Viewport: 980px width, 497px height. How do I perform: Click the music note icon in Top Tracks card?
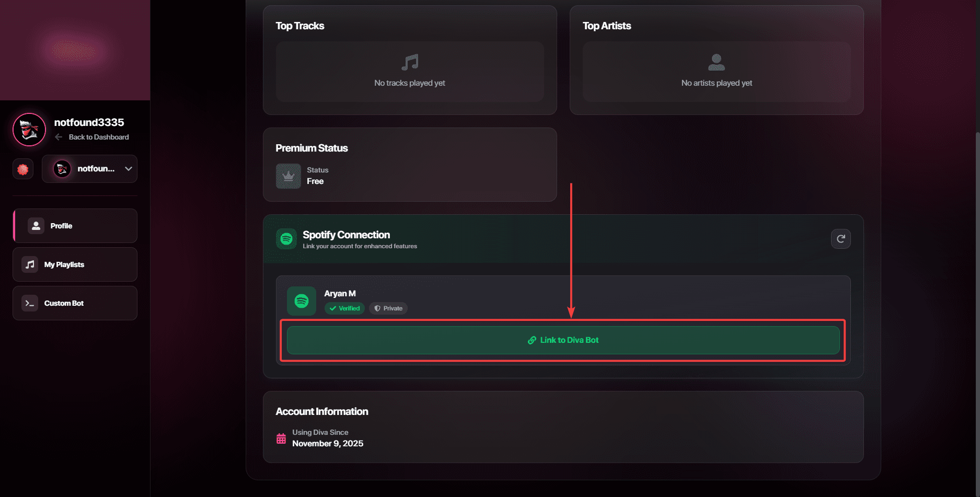[409, 63]
